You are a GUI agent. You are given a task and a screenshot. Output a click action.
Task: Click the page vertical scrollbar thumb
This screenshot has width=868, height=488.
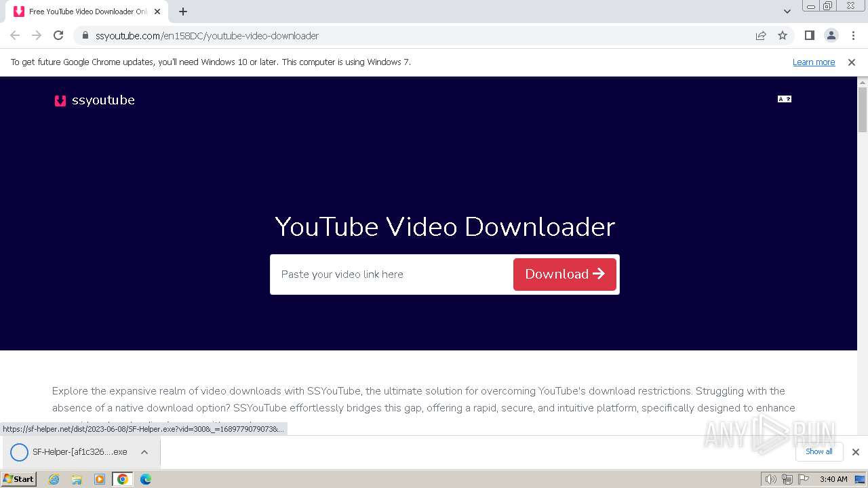coord(863,110)
